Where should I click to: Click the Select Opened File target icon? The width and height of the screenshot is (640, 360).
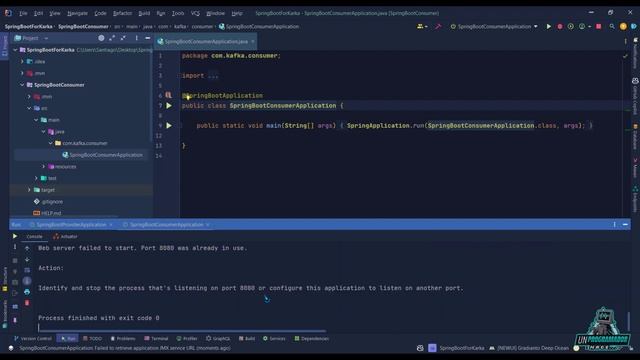tap(101, 38)
